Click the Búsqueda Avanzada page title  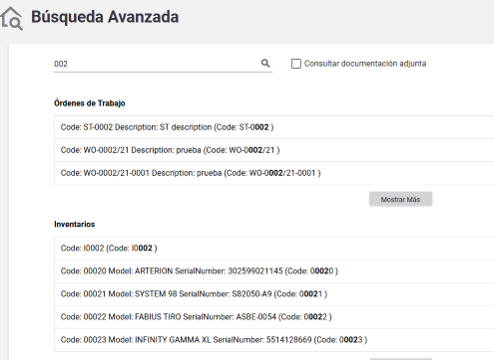pos(105,17)
